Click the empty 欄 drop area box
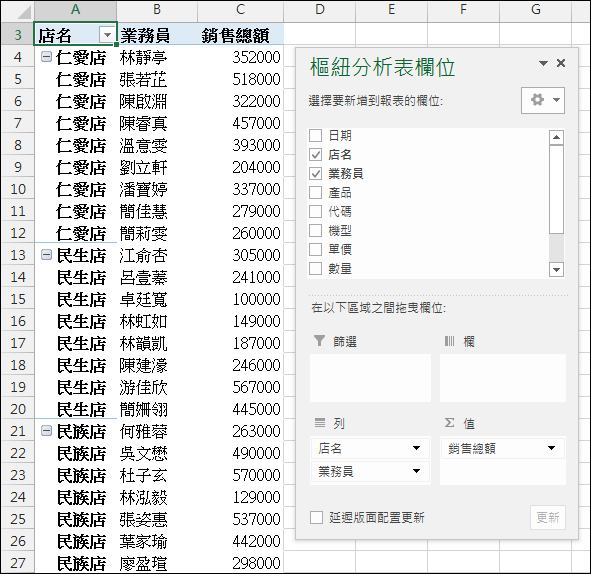Viewport: 591px width, 574px height. pyautogui.click(x=503, y=378)
